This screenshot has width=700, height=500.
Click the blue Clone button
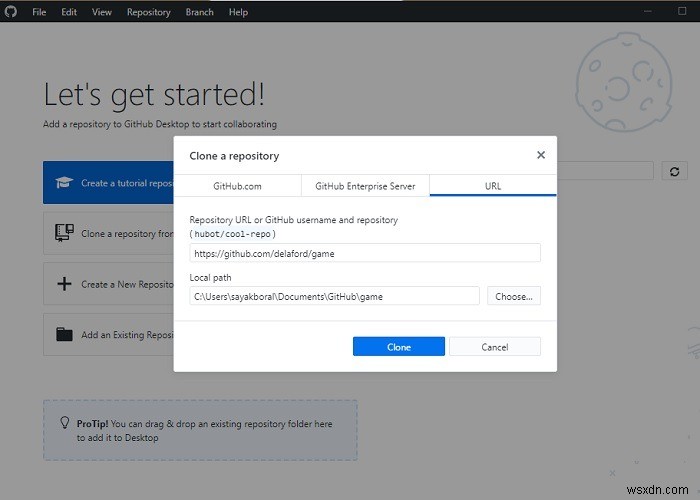[x=399, y=347]
